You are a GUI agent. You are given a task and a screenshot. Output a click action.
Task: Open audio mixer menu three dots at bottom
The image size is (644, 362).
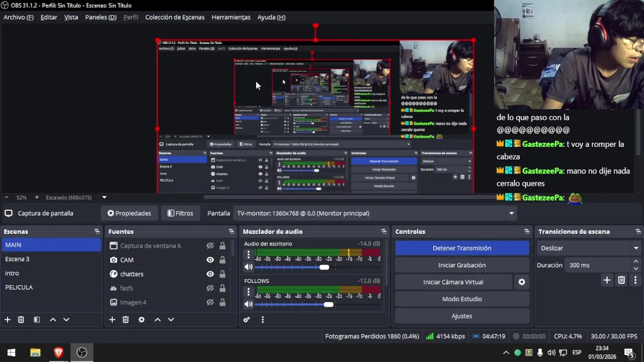click(x=262, y=320)
